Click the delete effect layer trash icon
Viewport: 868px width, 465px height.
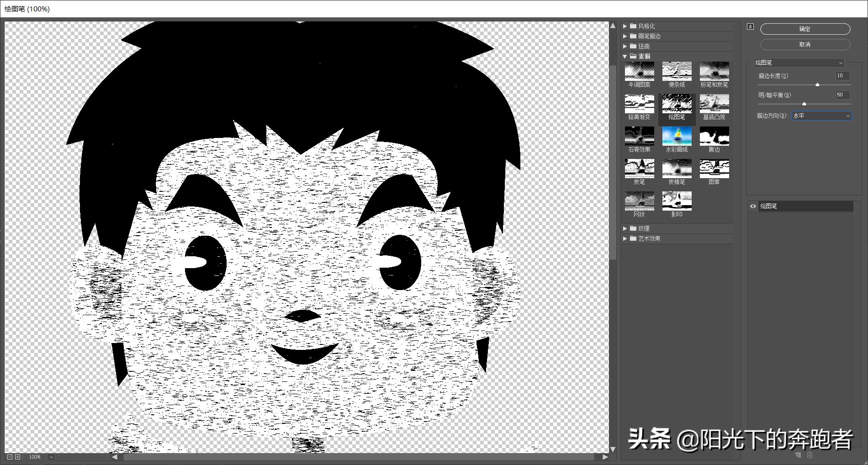[809, 455]
